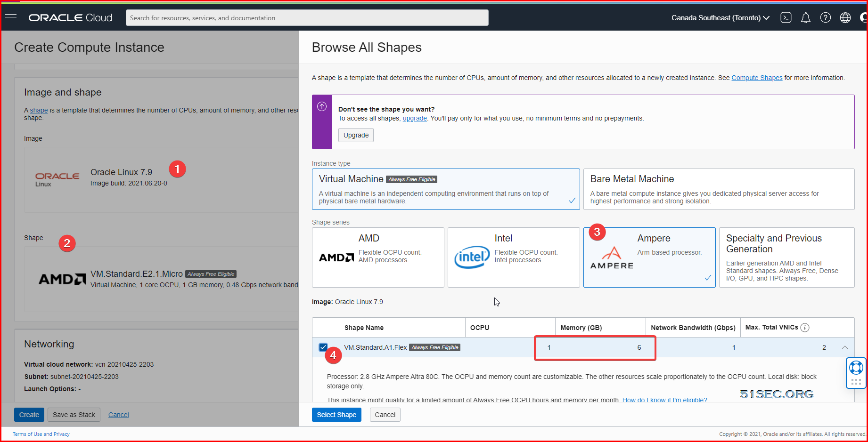Screen dimensions: 868x442
Task: Click the Memory (GB) column header
Action: click(x=581, y=328)
